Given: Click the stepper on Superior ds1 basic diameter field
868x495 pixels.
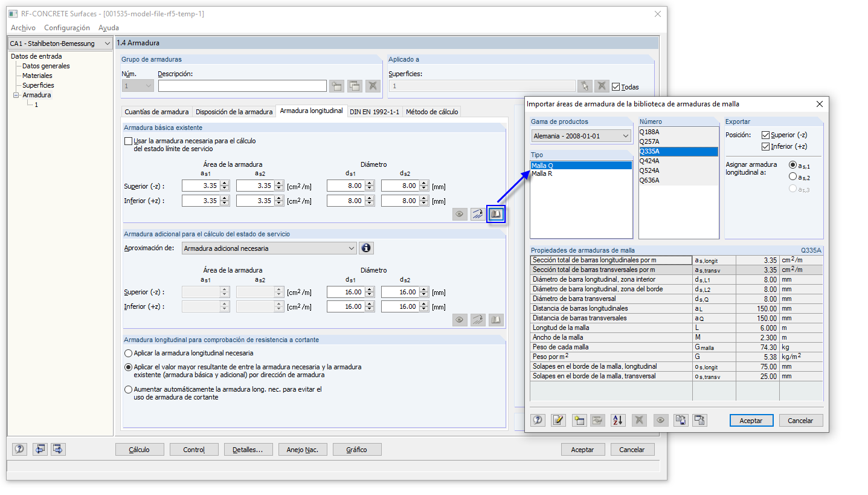Looking at the screenshot, I should tap(370, 186).
